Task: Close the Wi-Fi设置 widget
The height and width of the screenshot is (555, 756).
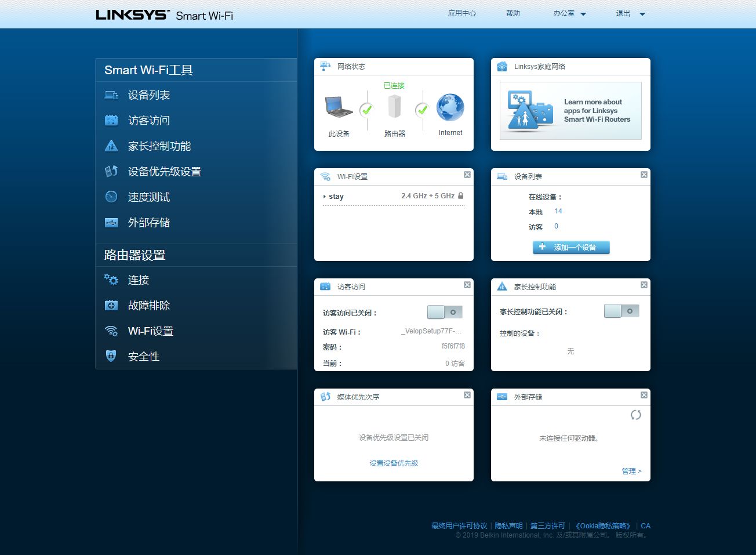Action: (467, 175)
